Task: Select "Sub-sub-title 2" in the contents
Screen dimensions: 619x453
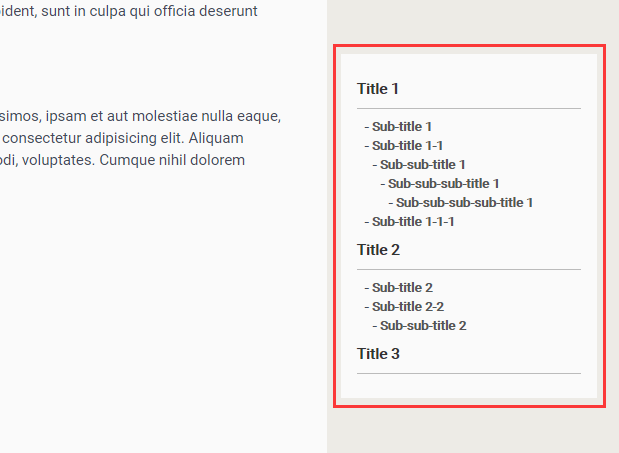Action: 422,326
